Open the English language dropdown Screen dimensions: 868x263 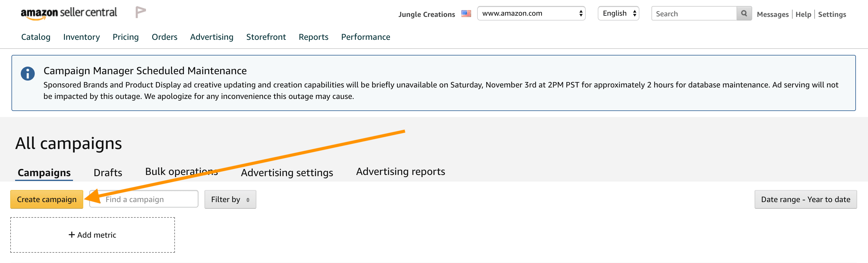click(618, 14)
